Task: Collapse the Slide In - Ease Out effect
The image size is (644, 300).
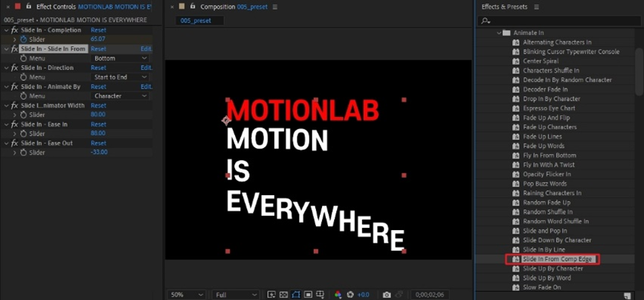Action: 6,144
